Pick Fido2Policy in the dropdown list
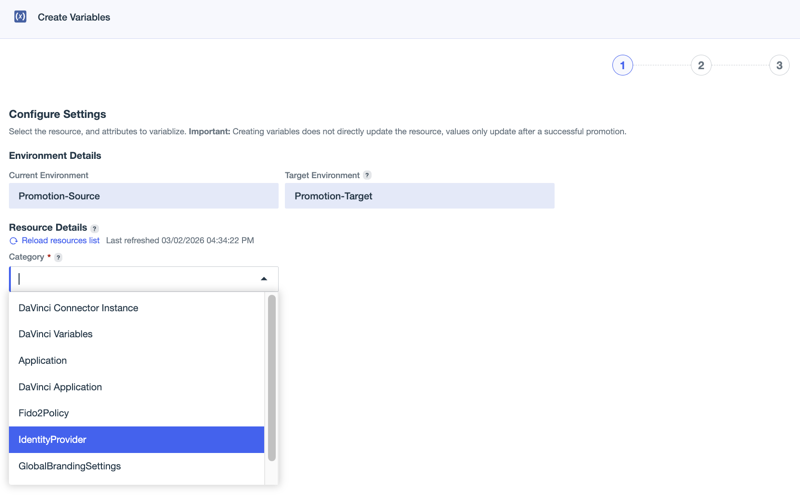800x500 pixels. 137,413
